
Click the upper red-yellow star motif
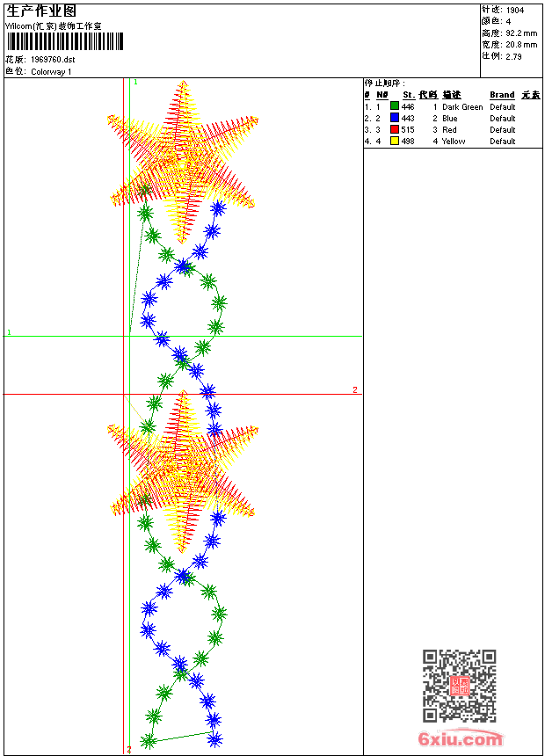(x=182, y=162)
